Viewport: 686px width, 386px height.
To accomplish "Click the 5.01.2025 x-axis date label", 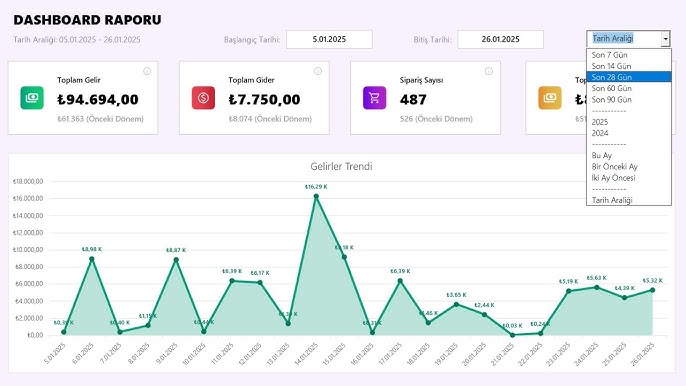I will [54, 354].
